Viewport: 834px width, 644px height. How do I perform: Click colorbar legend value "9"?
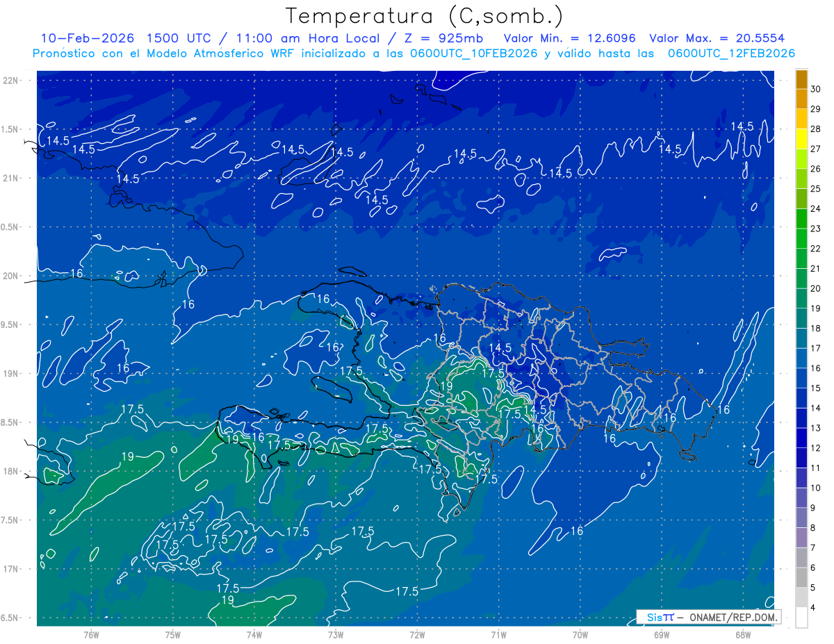pyautogui.click(x=812, y=508)
